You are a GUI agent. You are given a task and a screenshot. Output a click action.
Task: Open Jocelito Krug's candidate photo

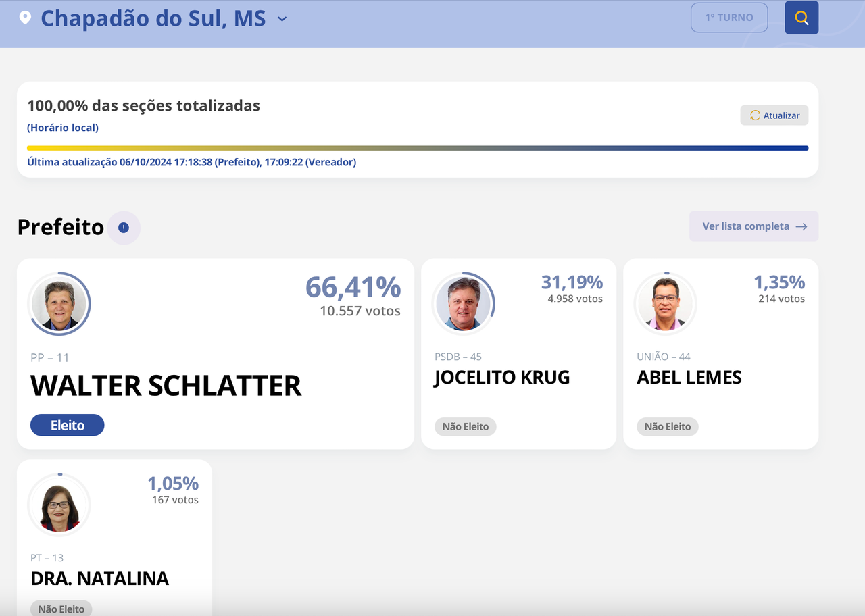(464, 304)
